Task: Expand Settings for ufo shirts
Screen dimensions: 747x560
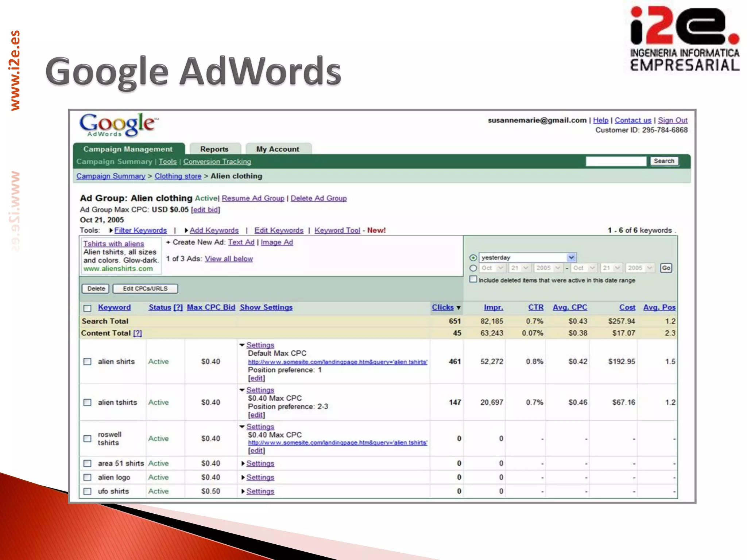Action: [243, 491]
